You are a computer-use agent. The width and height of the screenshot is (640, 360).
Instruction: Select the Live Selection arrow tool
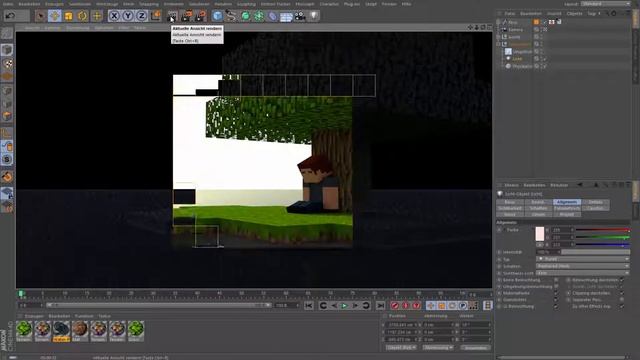click(x=40, y=16)
